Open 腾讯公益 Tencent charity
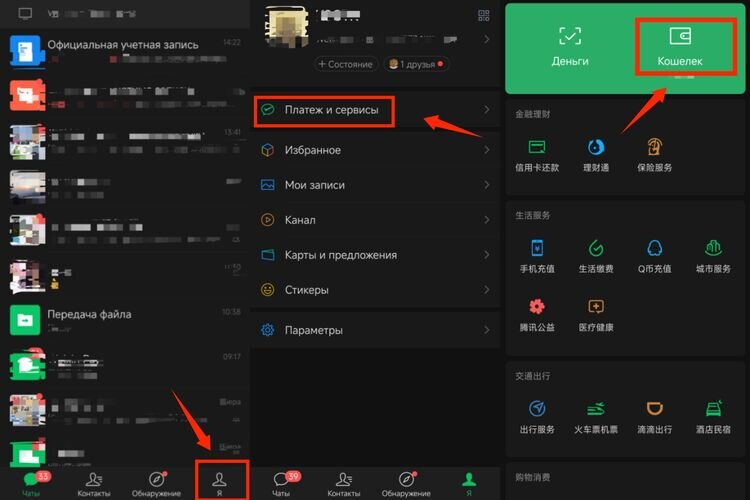Screen dimensions: 750x500 tap(537, 315)
